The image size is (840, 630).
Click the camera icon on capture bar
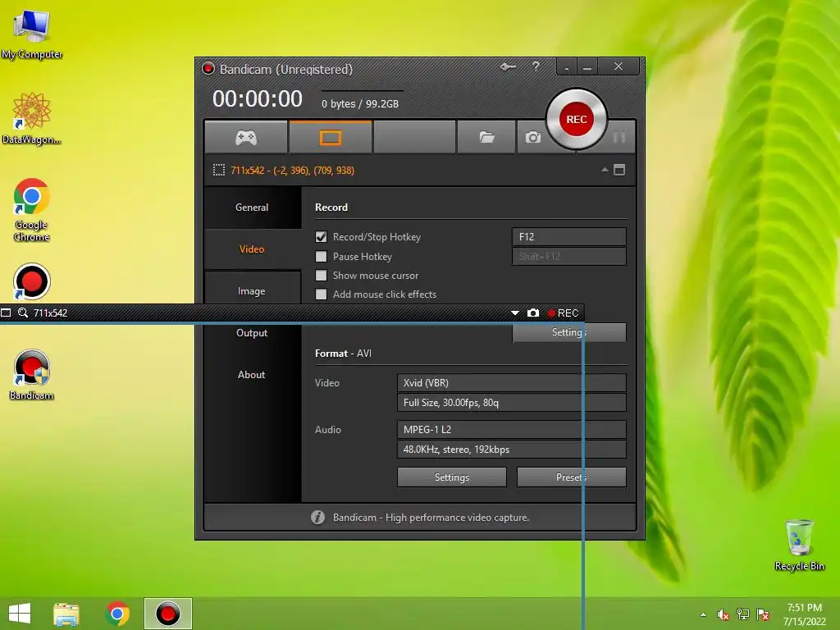pyautogui.click(x=533, y=313)
